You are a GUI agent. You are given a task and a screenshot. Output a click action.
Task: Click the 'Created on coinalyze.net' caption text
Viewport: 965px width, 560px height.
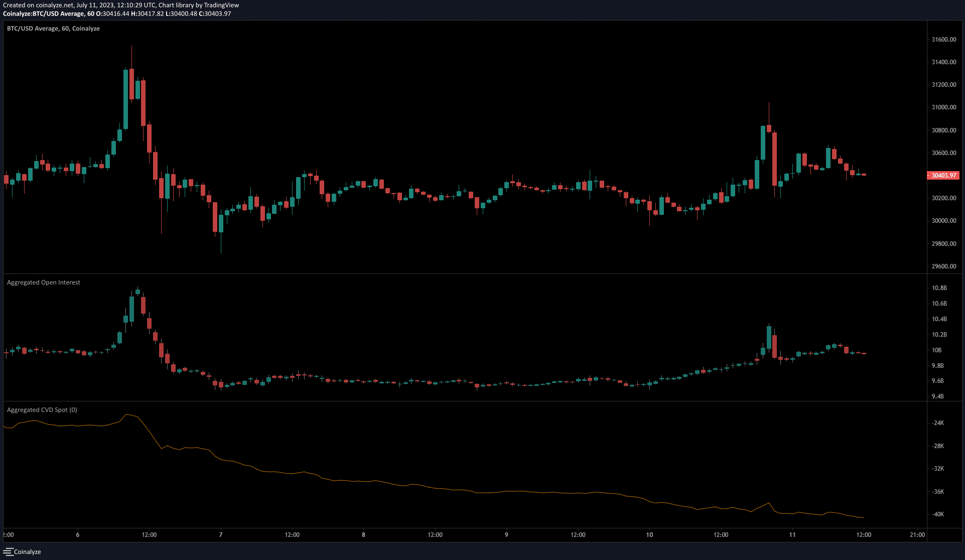pyautogui.click(x=121, y=5)
